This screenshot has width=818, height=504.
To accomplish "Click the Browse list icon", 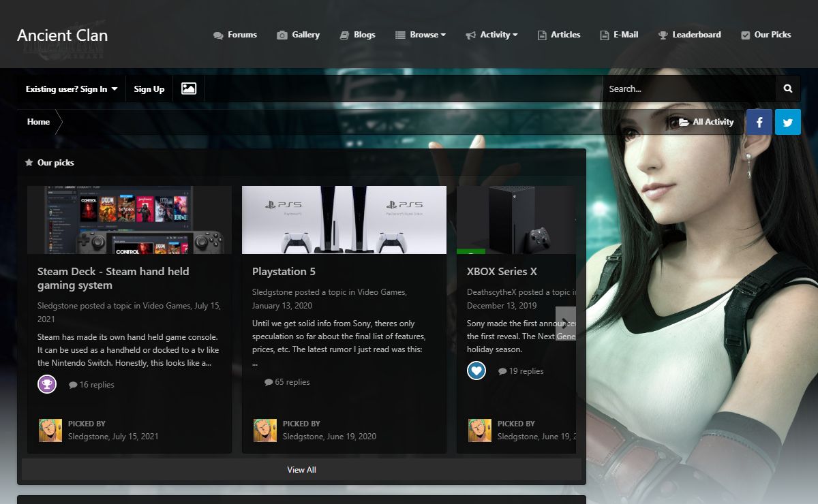I will click(x=400, y=35).
